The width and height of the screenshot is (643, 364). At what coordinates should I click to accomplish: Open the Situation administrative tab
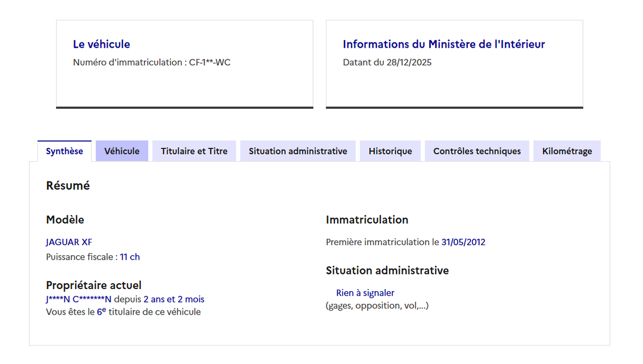(x=298, y=151)
